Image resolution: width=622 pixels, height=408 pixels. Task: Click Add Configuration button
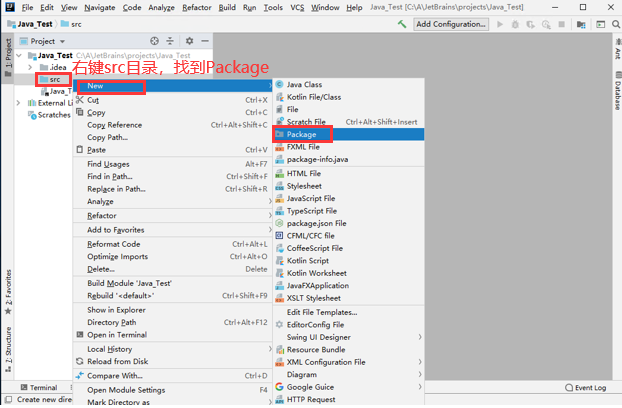tap(451, 24)
